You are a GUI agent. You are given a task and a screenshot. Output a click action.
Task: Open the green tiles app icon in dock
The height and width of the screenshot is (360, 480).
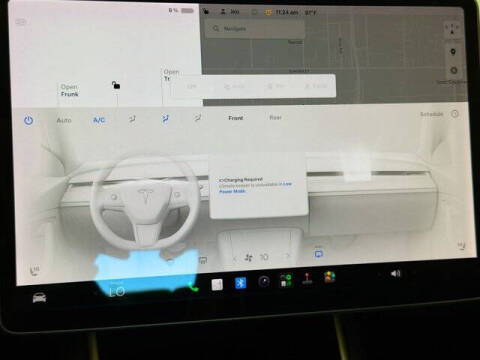click(286, 280)
